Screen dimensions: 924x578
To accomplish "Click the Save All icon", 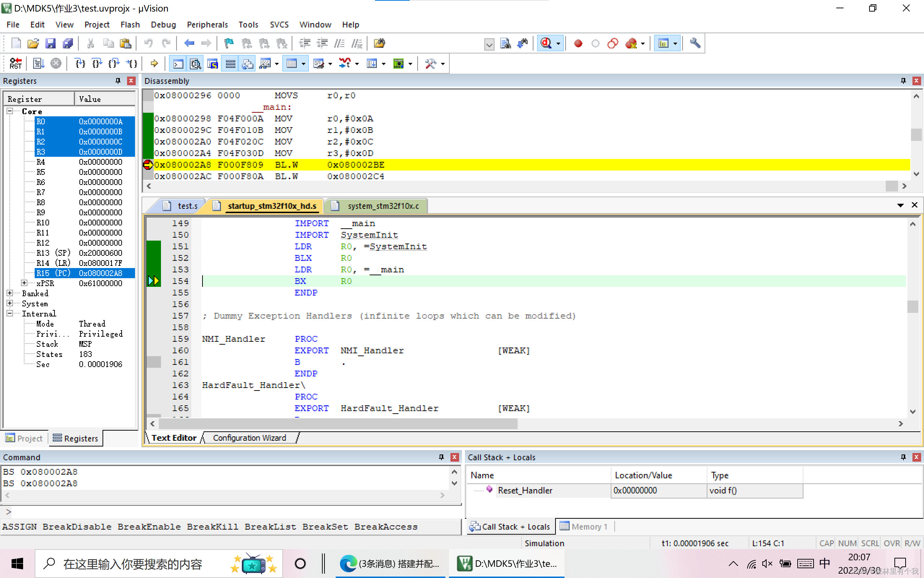I will click(67, 43).
